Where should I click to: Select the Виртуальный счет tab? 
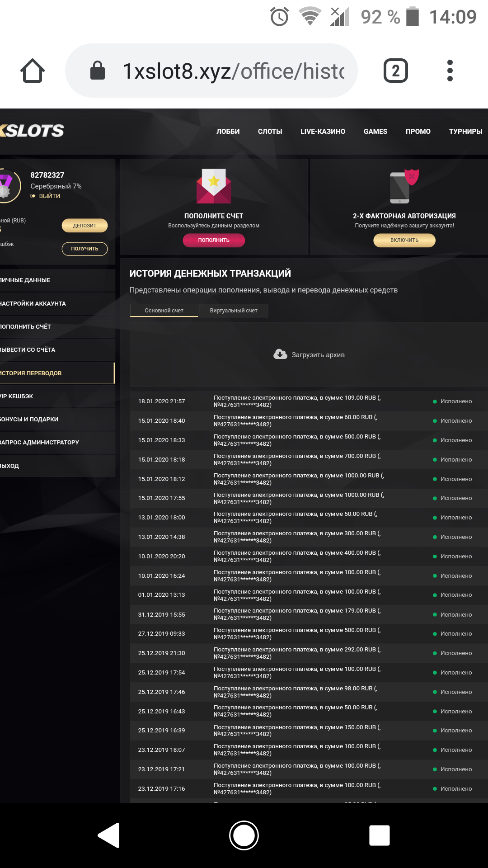(234, 311)
